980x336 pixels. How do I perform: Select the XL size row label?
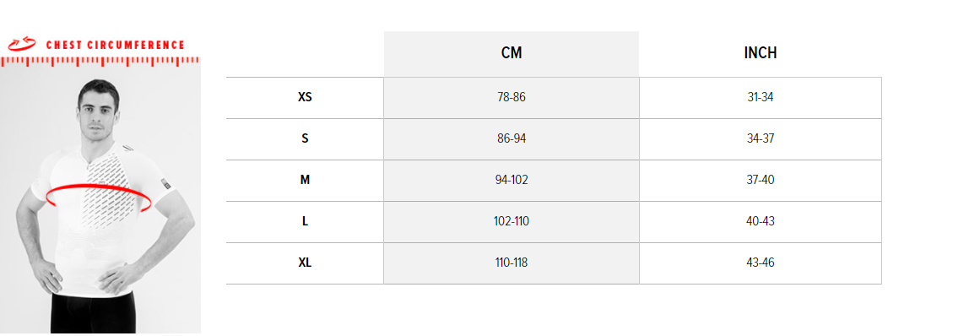point(305,263)
